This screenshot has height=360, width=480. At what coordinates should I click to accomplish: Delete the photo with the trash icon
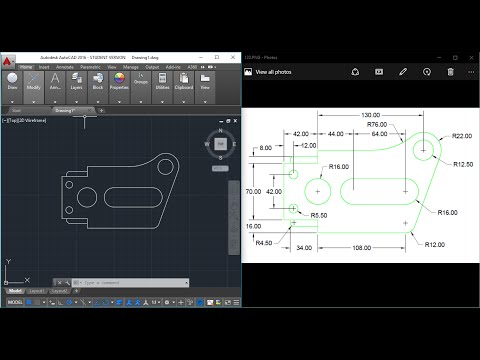450,72
